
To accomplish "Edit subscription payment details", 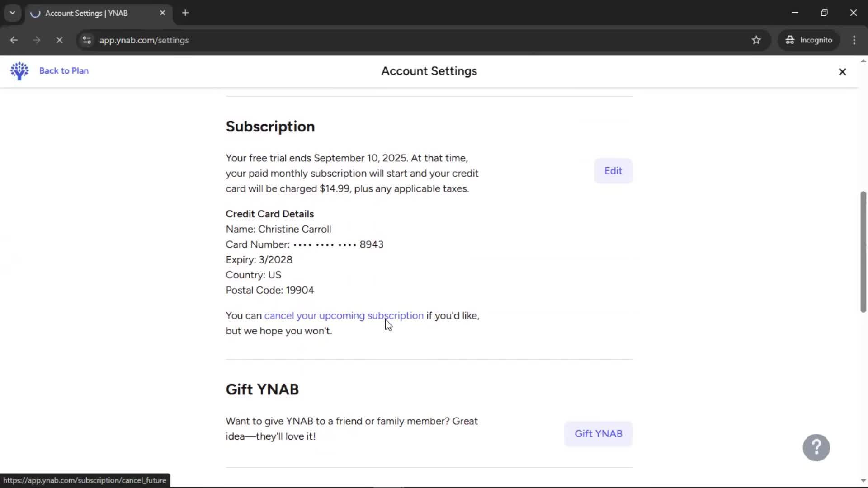I will pyautogui.click(x=613, y=171).
